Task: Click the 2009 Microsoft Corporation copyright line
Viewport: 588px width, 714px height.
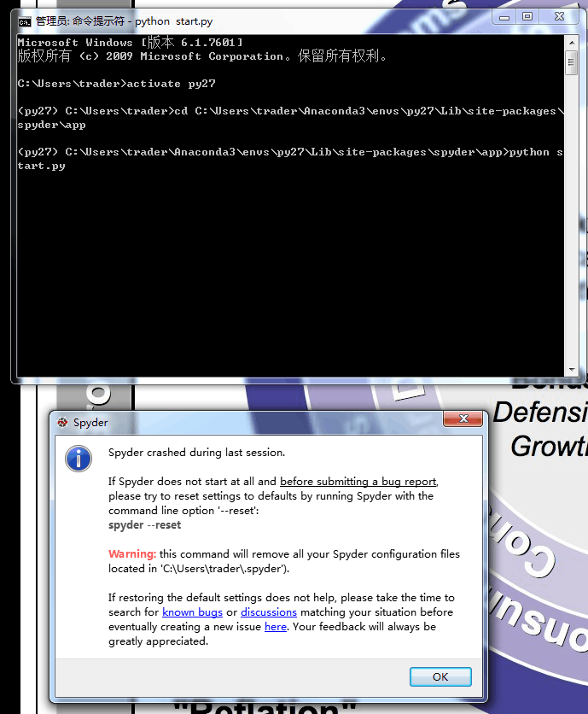Action: [202, 56]
